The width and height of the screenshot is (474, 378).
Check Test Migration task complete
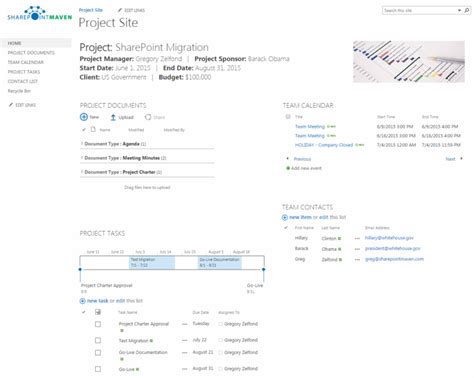(x=98, y=340)
